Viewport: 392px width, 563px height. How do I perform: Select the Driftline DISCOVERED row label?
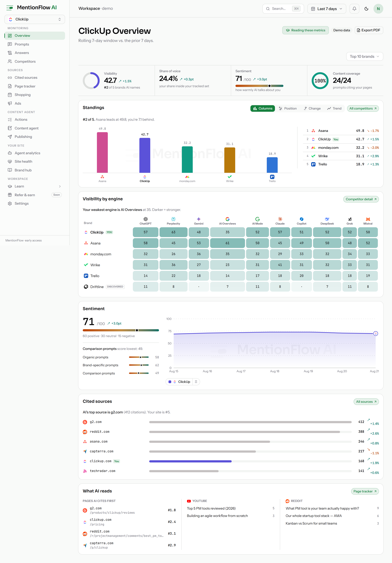[x=104, y=287]
